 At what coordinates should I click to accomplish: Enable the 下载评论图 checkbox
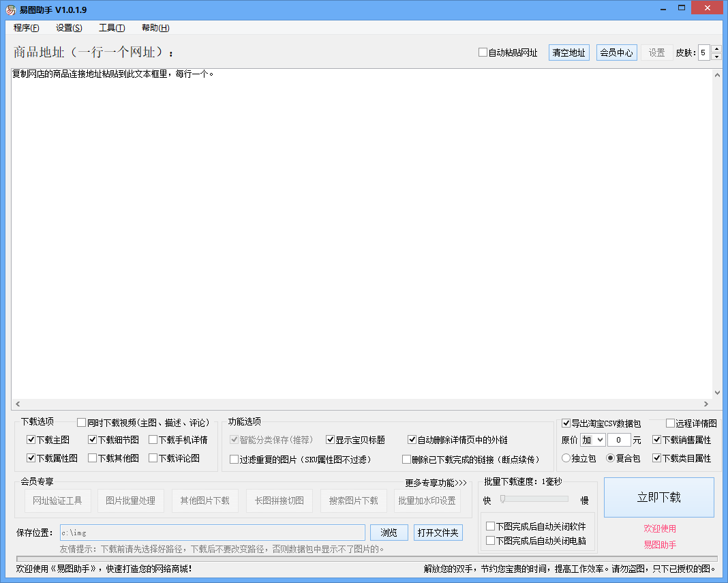pos(154,458)
